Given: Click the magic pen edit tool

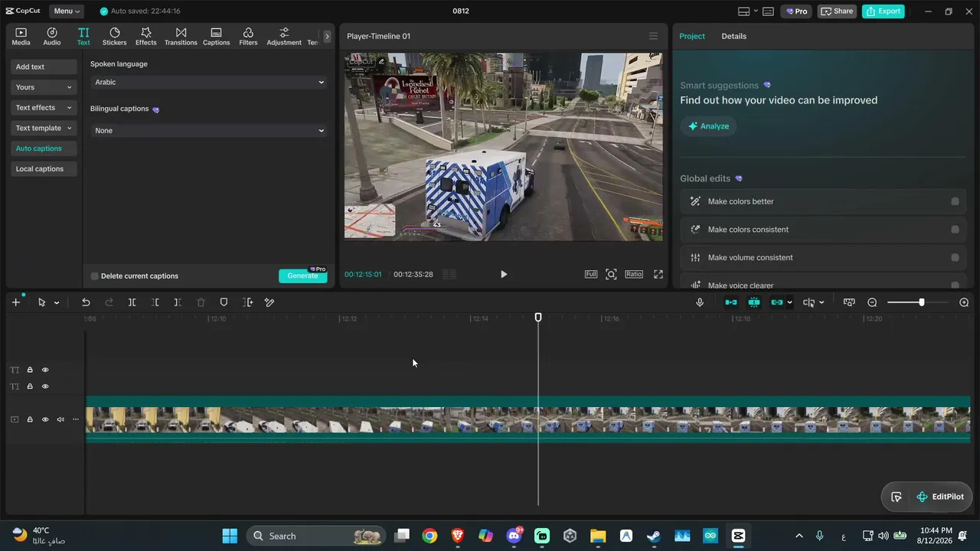Looking at the screenshot, I should pos(269,302).
